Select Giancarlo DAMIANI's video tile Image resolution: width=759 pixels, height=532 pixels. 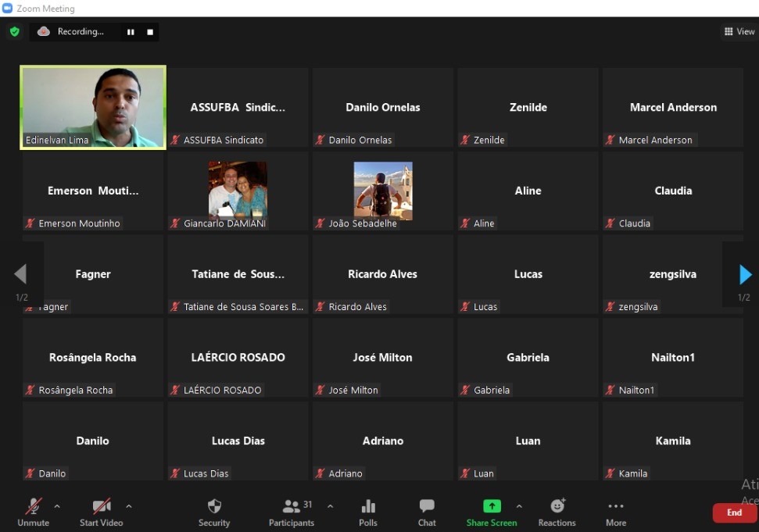coord(238,191)
